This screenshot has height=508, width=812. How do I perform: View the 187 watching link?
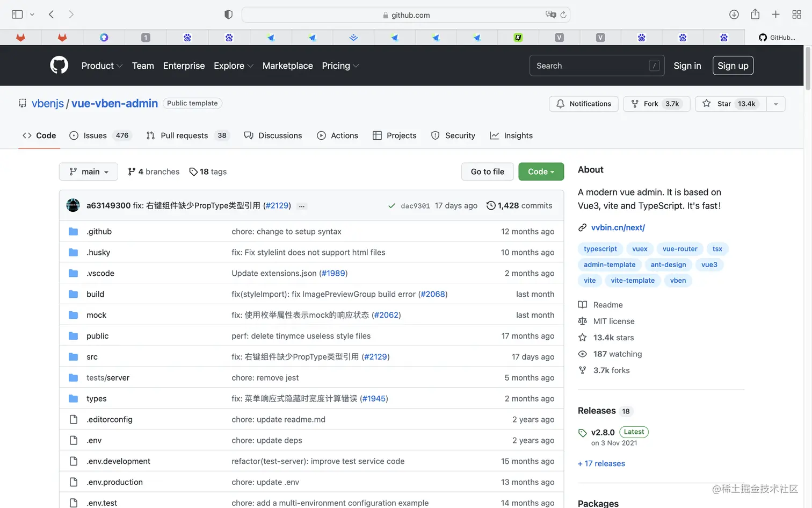click(610, 354)
